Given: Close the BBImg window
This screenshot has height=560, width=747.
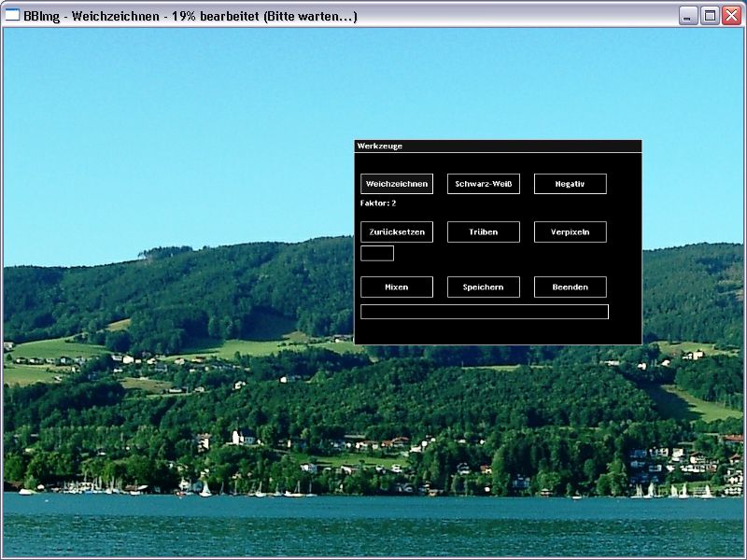Looking at the screenshot, I should [731, 16].
